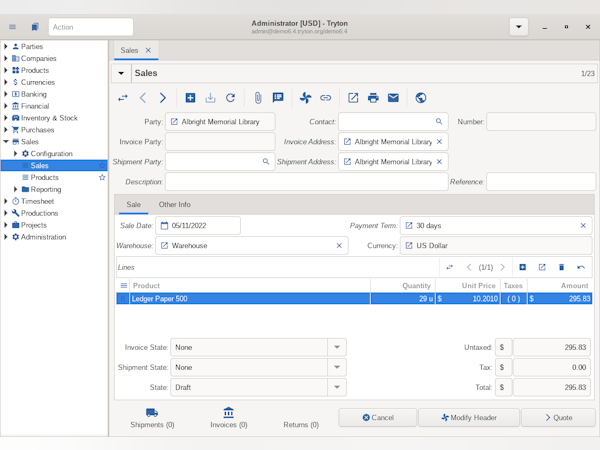Click the launch action icon in toolbar

[x=306, y=98]
